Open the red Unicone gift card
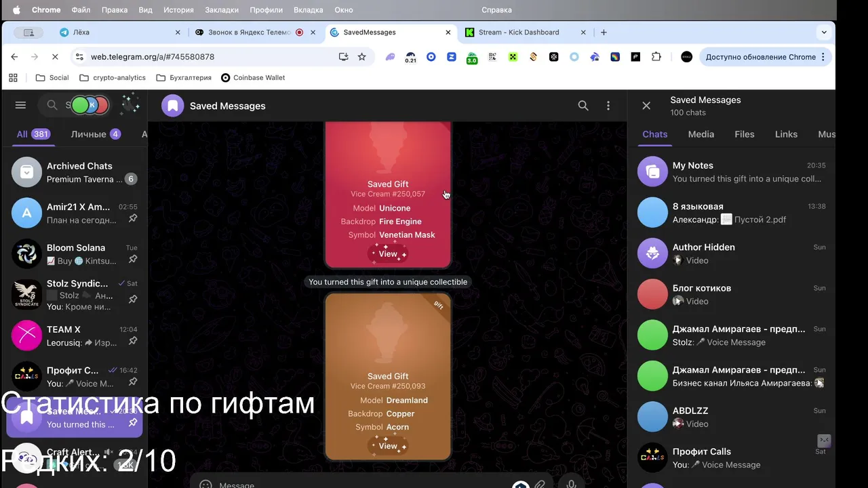Screen dimensions: 868x488 (x=388, y=195)
